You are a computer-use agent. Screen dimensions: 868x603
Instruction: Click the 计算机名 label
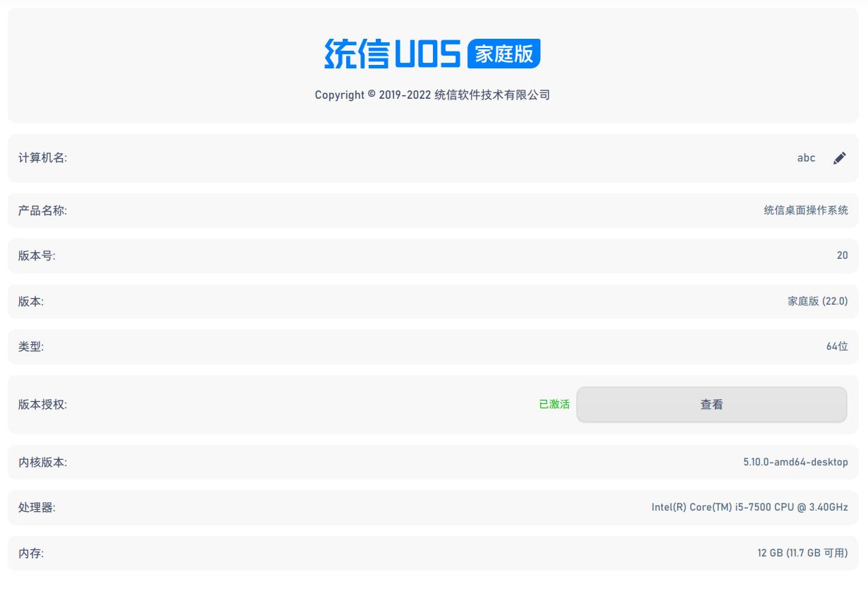42,158
